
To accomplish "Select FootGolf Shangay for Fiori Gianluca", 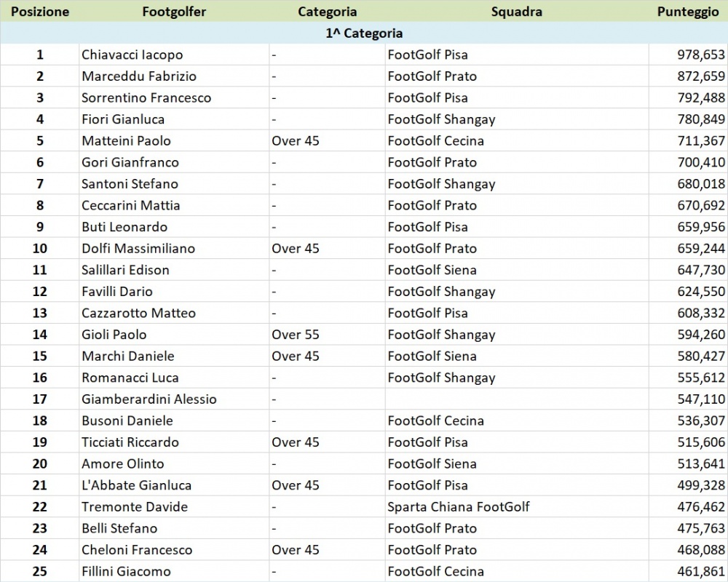I will pyautogui.click(x=517, y=119).
